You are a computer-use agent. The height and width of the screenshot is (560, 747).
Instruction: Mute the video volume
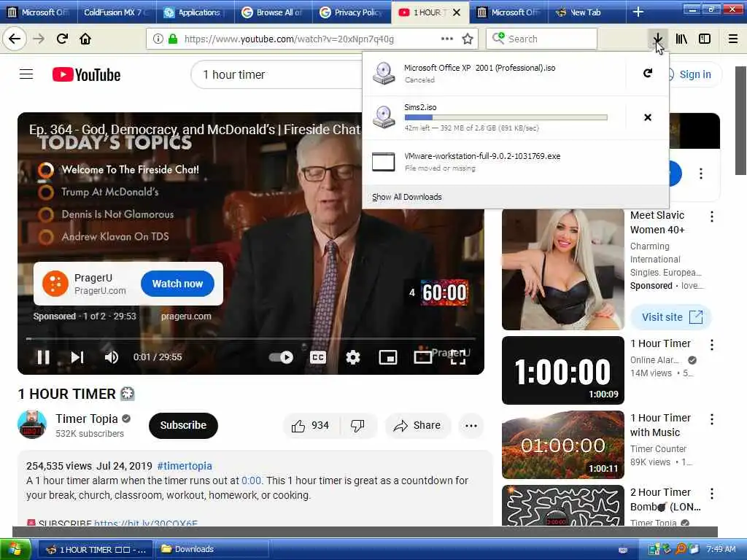point(111,357)
